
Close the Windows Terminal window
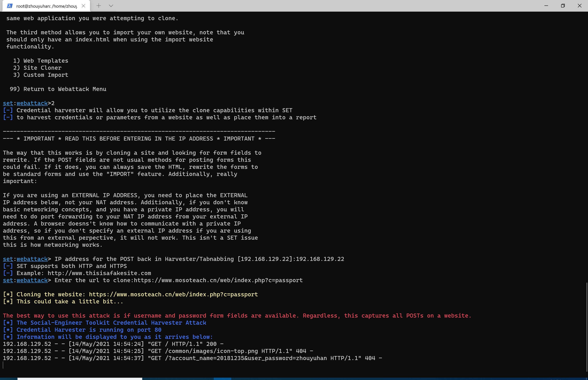tap(580, 6)
